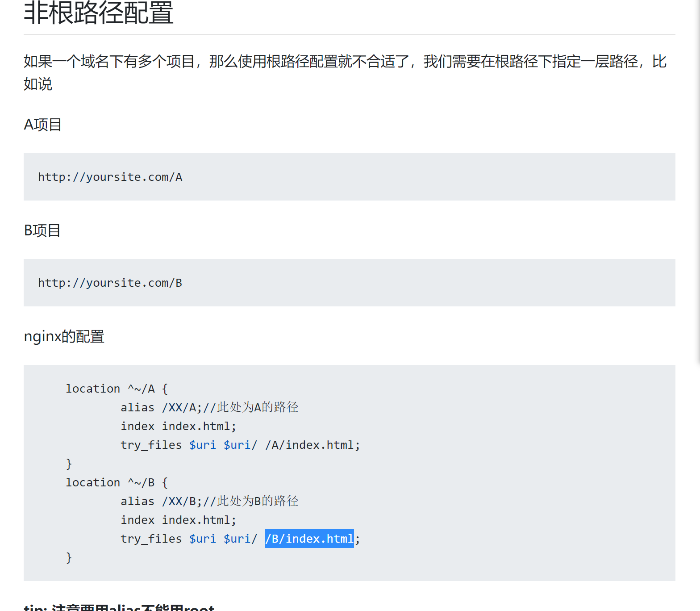Click the B项目 label
This screenshot has height=611, width=700.
coord(42,230)
